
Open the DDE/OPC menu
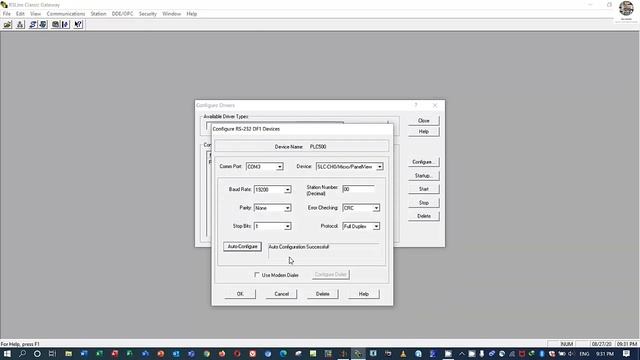pos(122,14)
